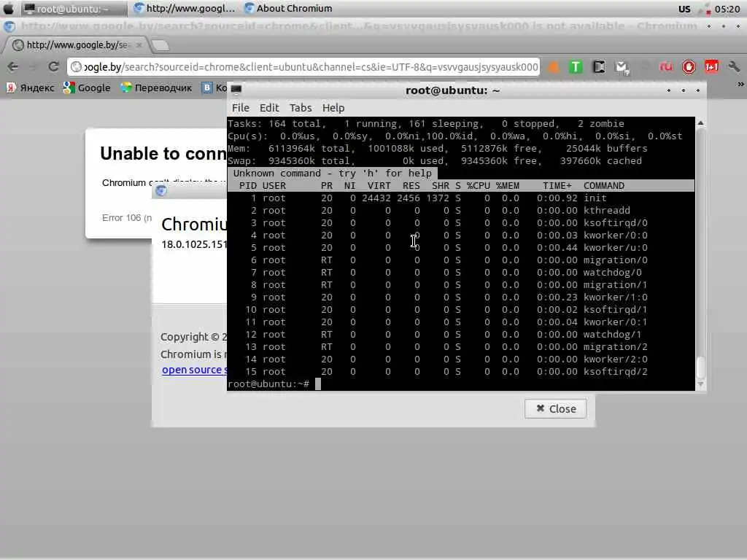747x560 pixels.
Task: Open the panel's main menu logo
Action: tap(8, 9)
